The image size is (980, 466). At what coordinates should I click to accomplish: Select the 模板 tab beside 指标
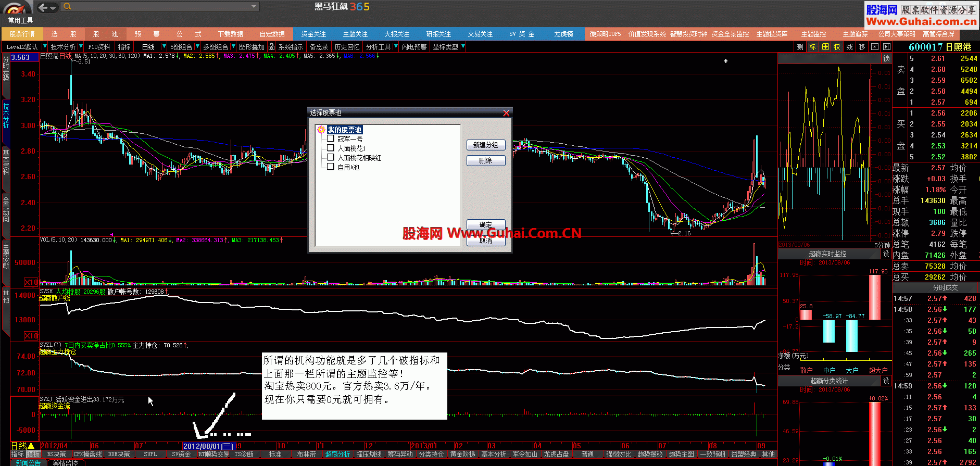click(33, 454)
